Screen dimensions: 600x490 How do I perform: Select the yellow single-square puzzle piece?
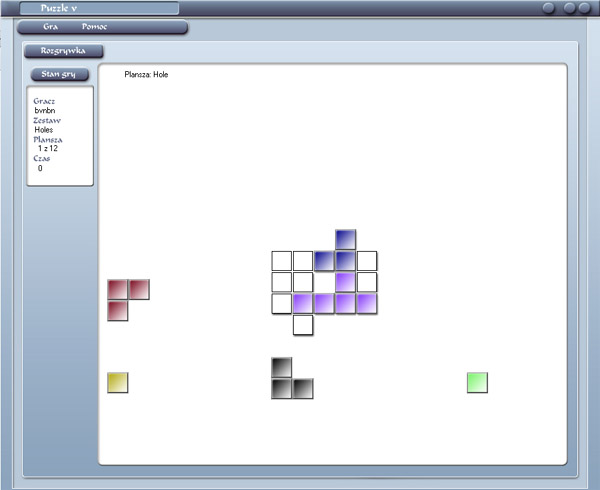(x=118, y=383)
